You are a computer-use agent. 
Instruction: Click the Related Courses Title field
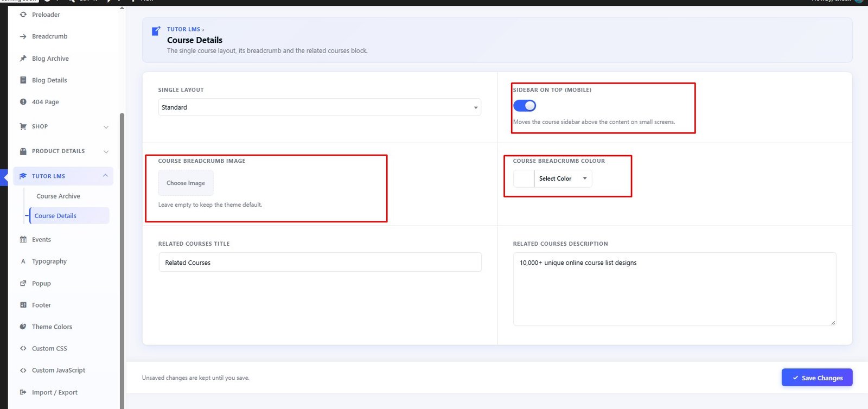(320, 262)
